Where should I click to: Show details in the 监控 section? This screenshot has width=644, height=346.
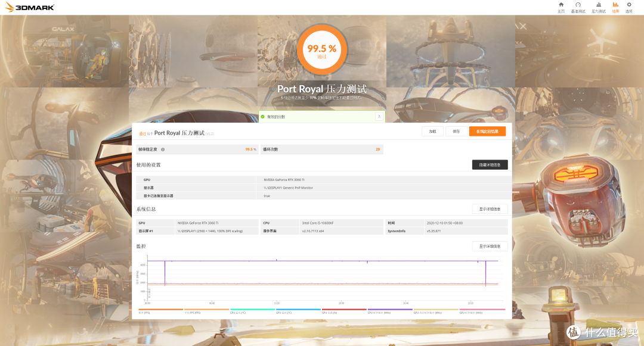pos(490,247)
